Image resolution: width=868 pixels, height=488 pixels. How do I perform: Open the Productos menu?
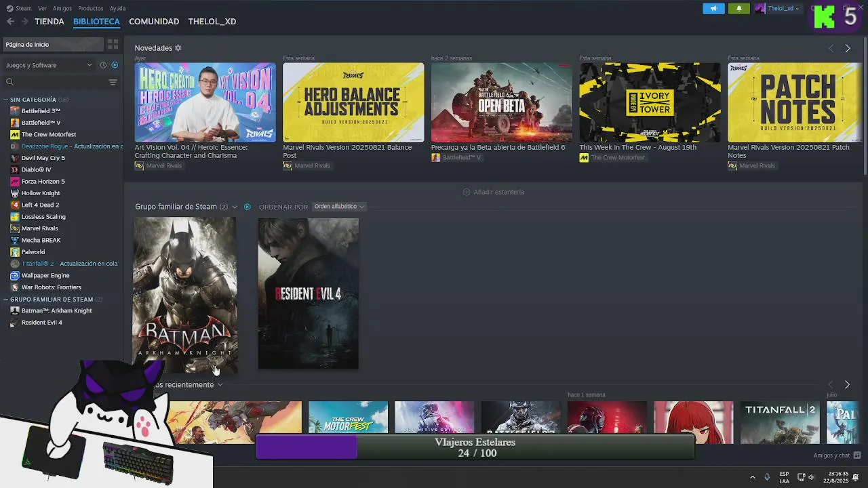[91, 8]
